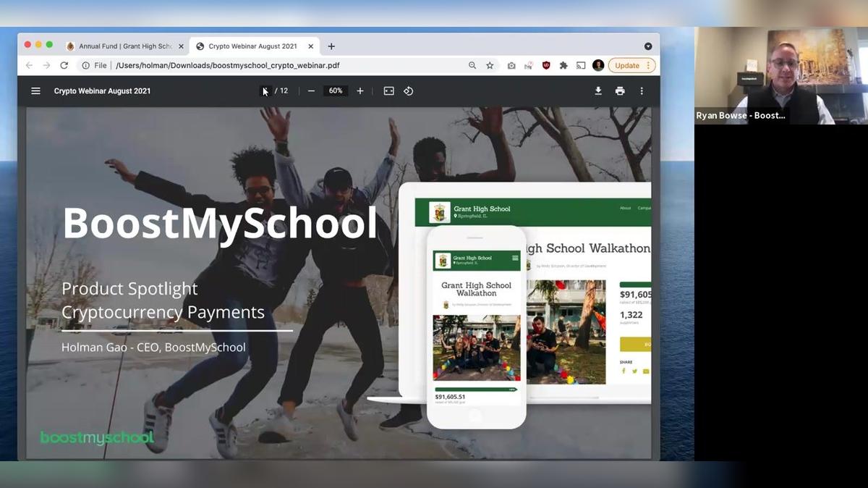
Task: Open the PDF viewer hamburger sidebar menu
Action: pyautogui.click(x=35, y=91)
